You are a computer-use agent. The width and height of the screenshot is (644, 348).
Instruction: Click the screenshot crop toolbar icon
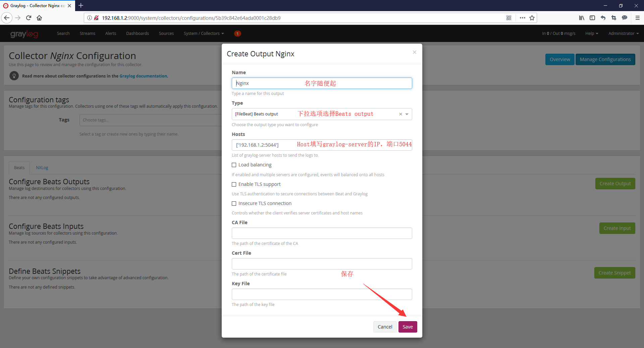point(614,18)
